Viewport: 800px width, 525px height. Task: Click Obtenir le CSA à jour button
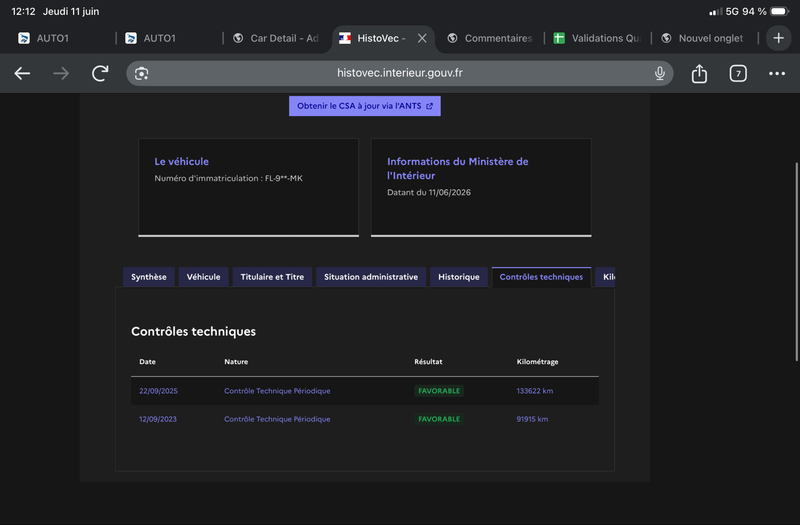(x=365, y=106)
